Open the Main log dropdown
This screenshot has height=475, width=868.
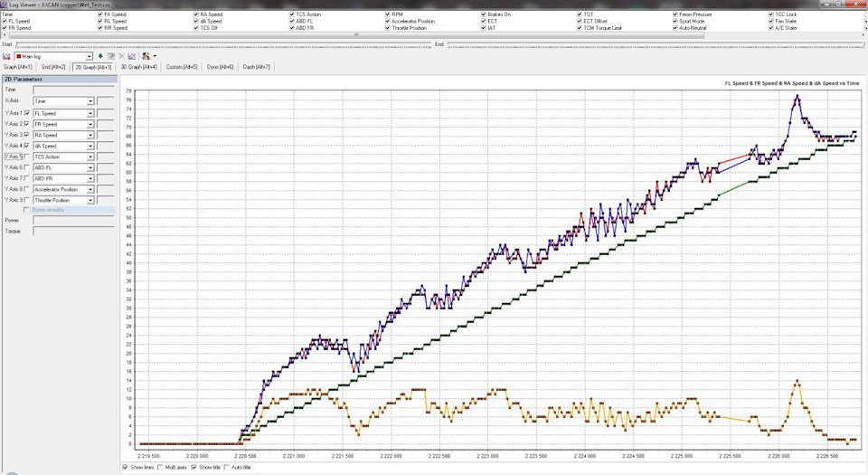[90, 56]
